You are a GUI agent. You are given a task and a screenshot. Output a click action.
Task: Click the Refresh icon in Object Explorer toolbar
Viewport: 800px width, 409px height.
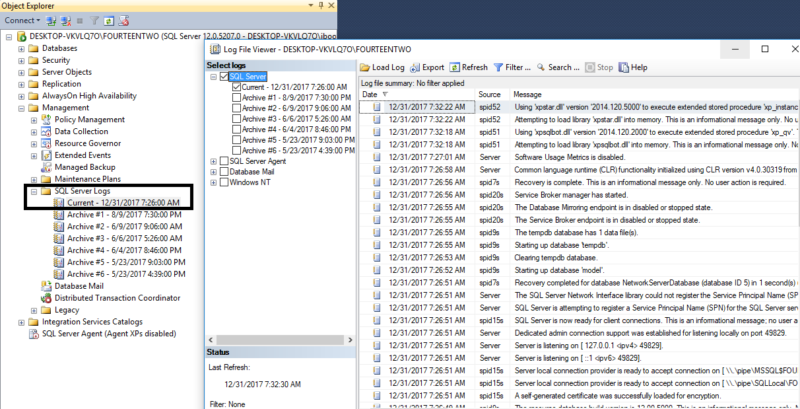pos(108,21)
